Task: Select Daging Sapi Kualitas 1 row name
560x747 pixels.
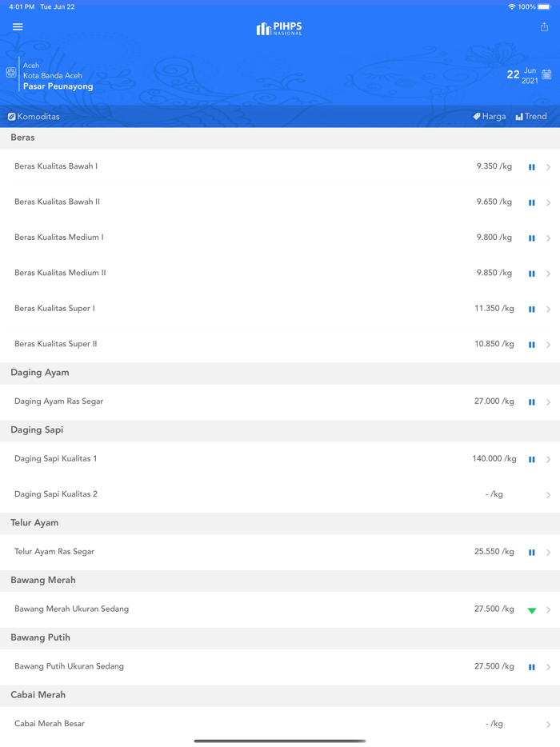Action: coord(56,458)
